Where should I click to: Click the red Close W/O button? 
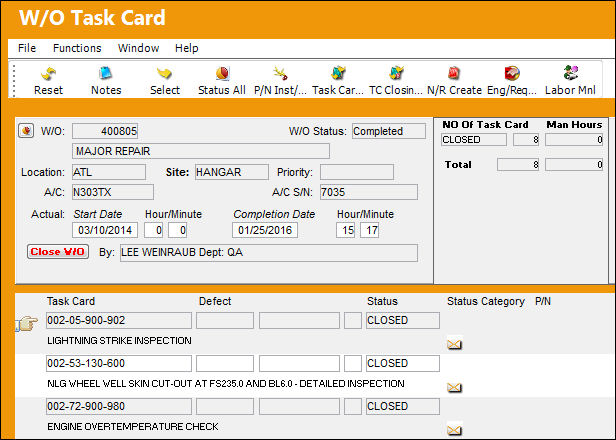click(58, 252)
